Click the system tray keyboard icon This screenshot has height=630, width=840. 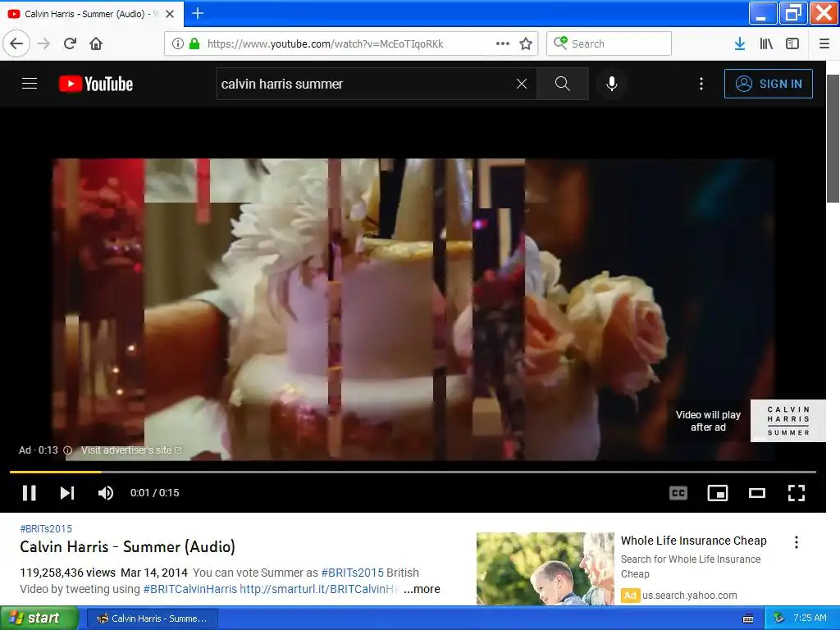click(x=748, y=619)
